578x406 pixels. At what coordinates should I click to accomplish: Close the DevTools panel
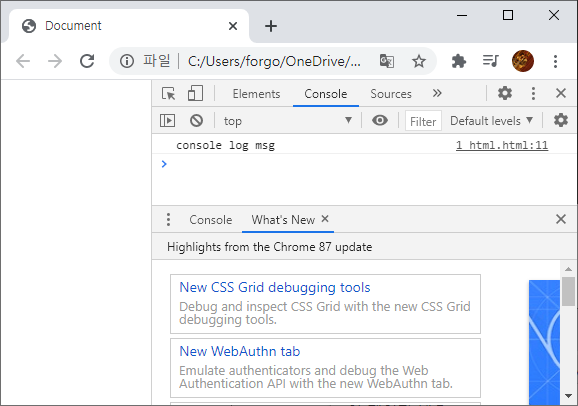coord(561,93)
